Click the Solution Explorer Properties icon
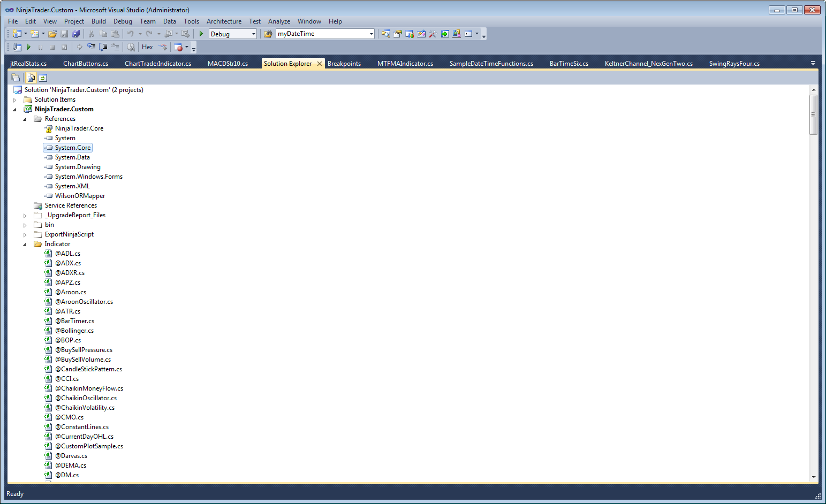 click(x=16, y=78)
